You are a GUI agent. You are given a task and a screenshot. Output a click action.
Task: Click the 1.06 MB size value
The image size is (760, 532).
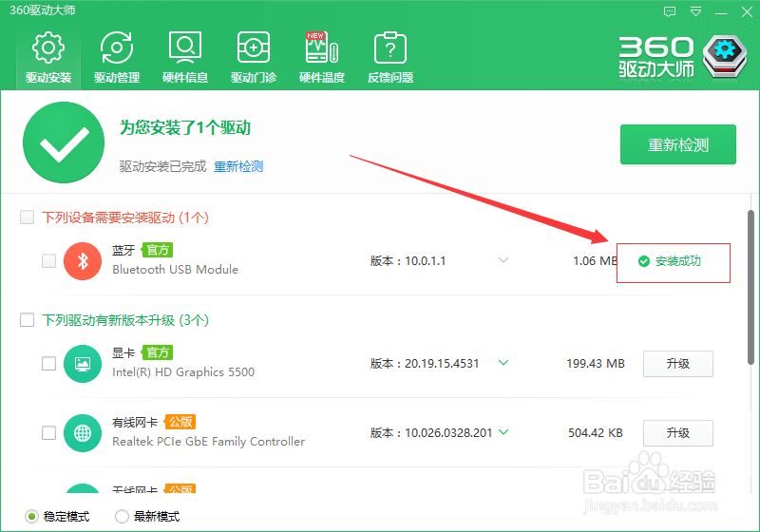click(596, 261)
